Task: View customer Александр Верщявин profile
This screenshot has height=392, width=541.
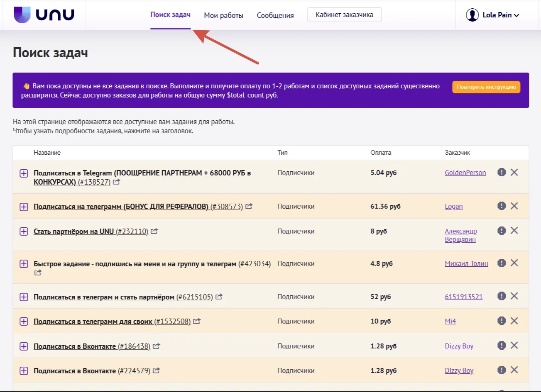Action: [x=461, y=235]
